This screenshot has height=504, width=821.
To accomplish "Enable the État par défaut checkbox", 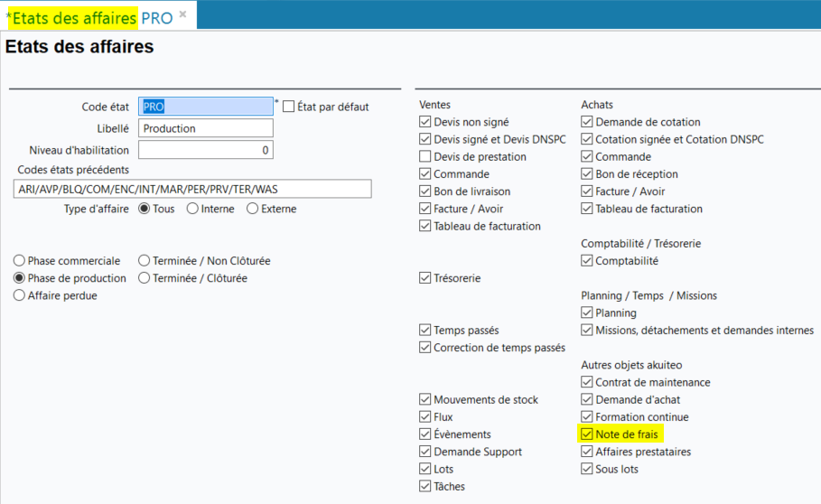I will (x=288, y=107).
